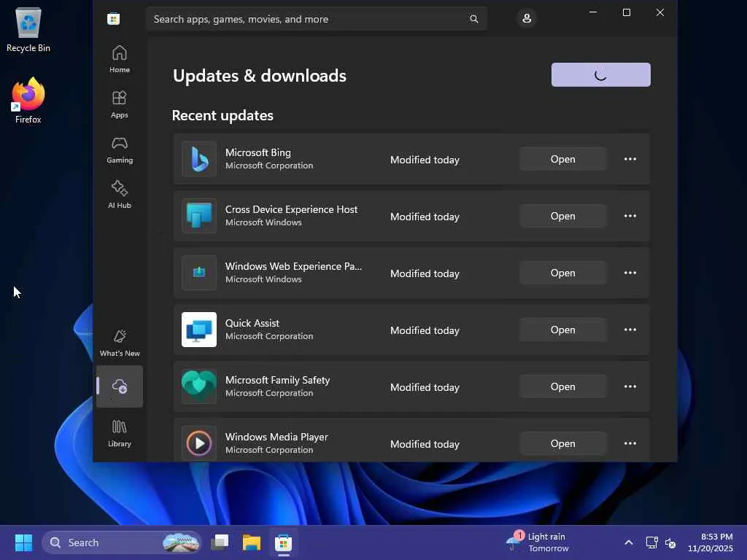Focus the Store search apps field

317,19
